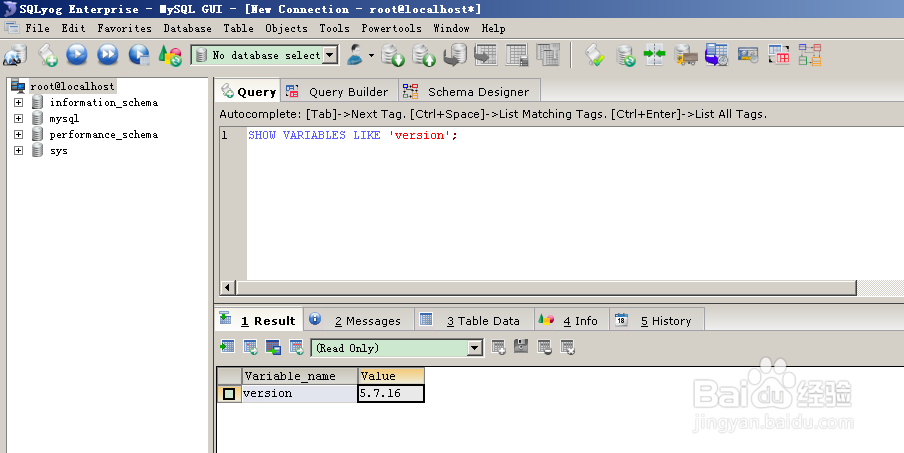Open the Favorites menu
The height and width of the screenshot is (453, 904).
tap(125, 28)
